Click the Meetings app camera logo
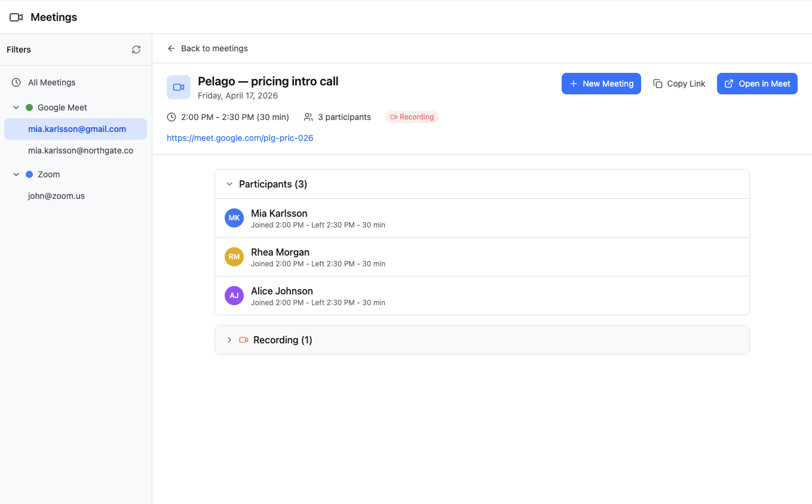812x504 pixels. pyautogui.click(x=16, y=17)
